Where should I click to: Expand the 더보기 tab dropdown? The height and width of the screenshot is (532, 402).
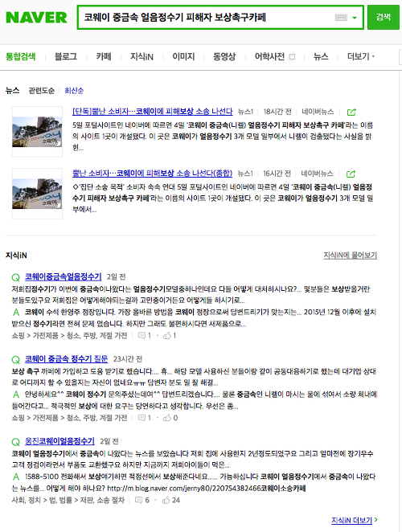[x=361, y=57]
